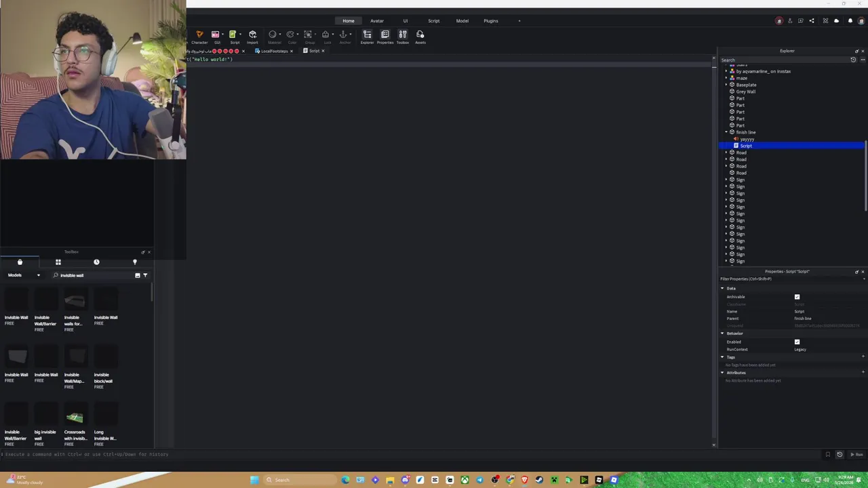Click the Filter Properties field
Screen dimensions: 868x488
(792, 279)
